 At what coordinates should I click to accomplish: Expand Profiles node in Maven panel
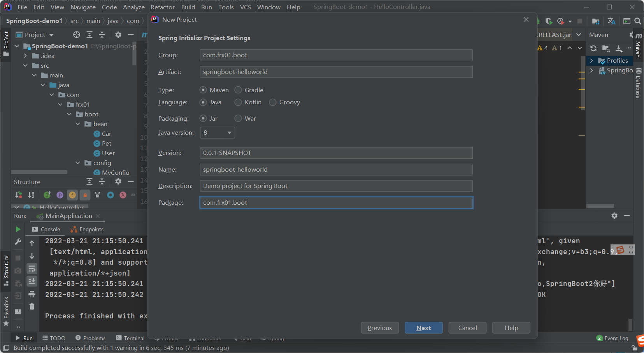coord(591,61)
